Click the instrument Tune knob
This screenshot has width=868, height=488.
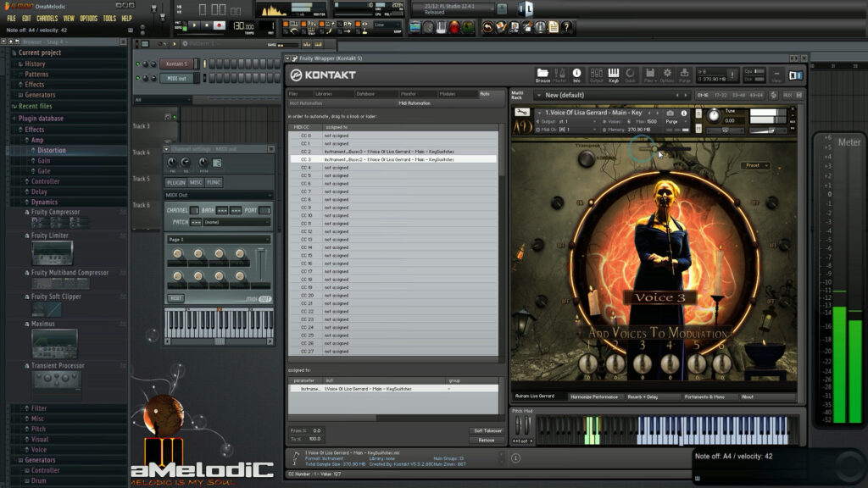[x=714, y=115]
